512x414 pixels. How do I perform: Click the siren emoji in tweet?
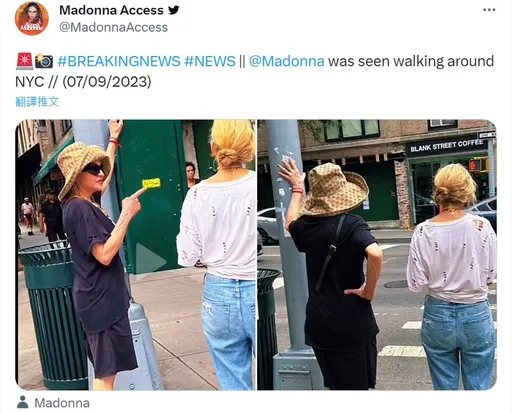pyautogui.click(x=24, y=61)
